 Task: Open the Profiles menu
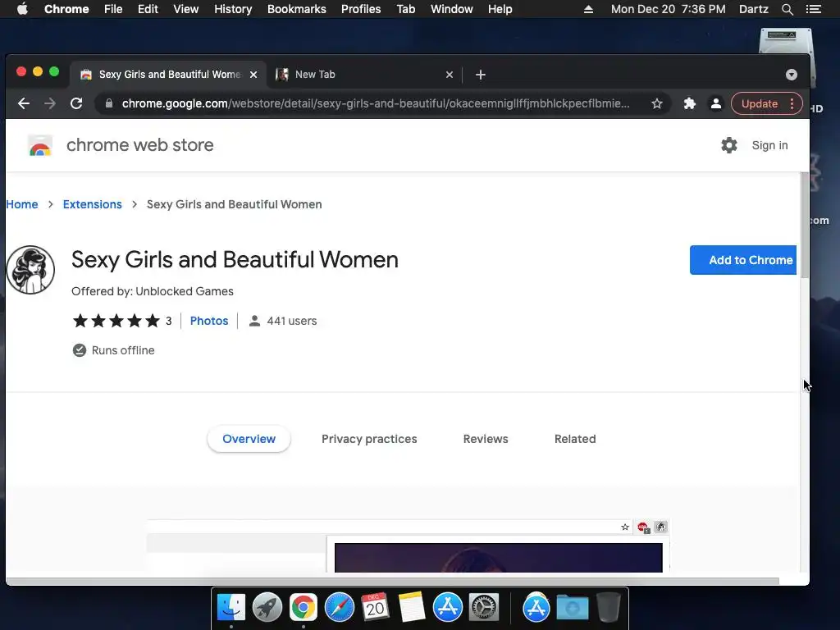click(361, 9)
